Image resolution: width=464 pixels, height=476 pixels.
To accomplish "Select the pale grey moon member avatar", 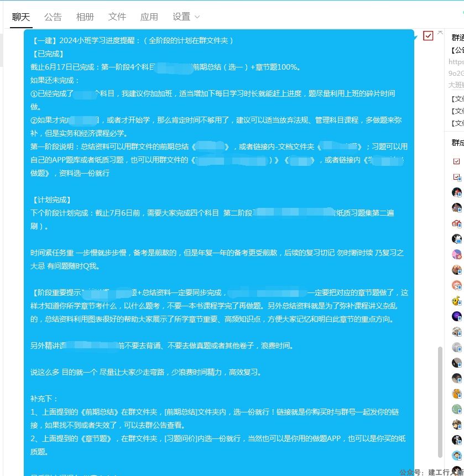I will pos(457,347).
